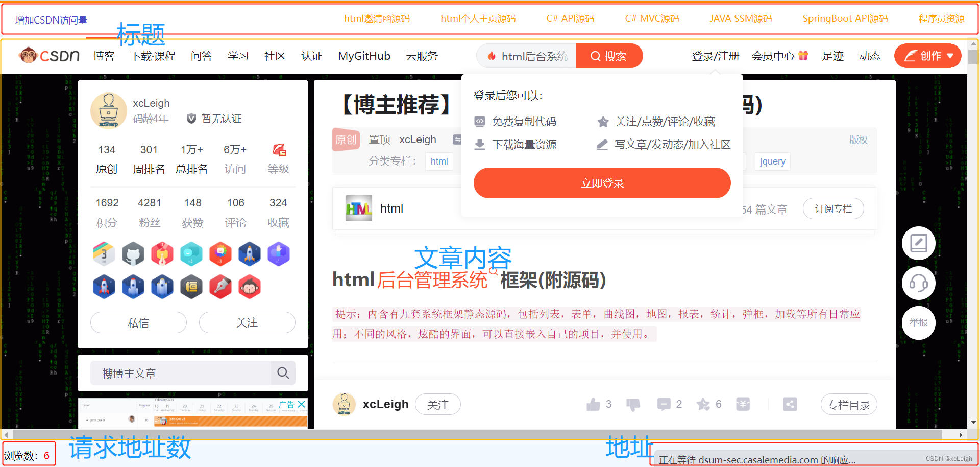Select the 社区 navigation item
This screenshot has width=980, height=467.
(275, 56)
